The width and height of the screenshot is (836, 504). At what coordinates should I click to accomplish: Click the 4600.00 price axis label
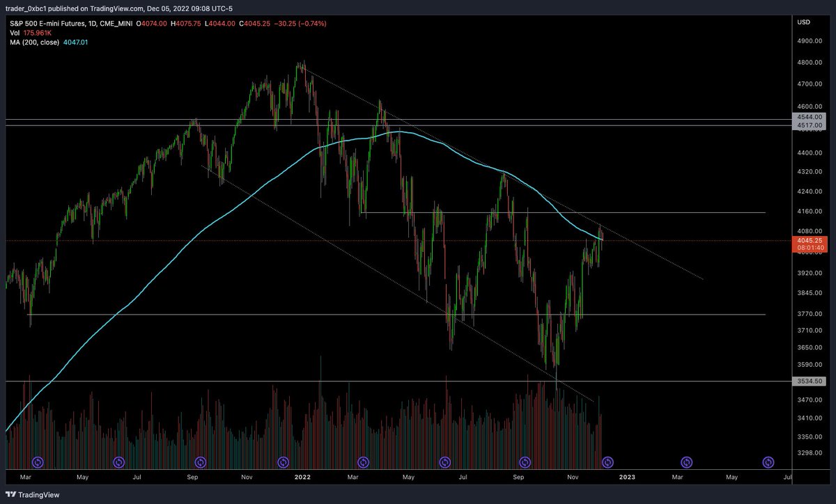(x=810, y=107)
